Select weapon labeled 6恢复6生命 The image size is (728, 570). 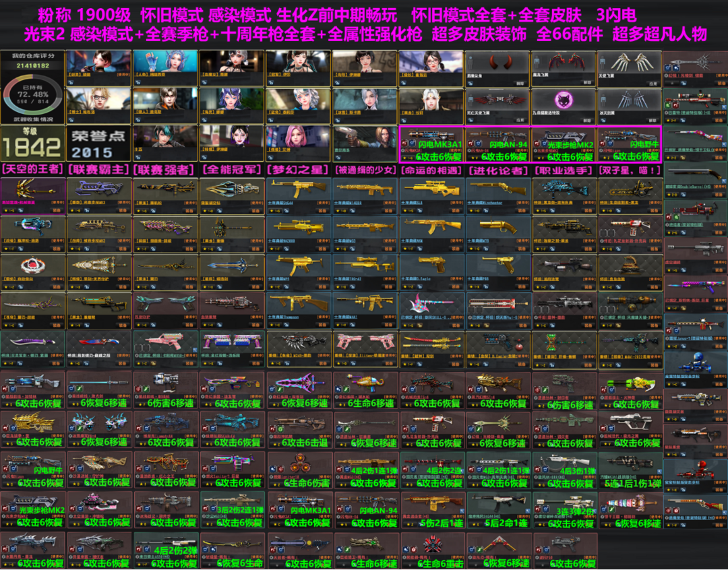pyautogui.click(x=231, y=550)
